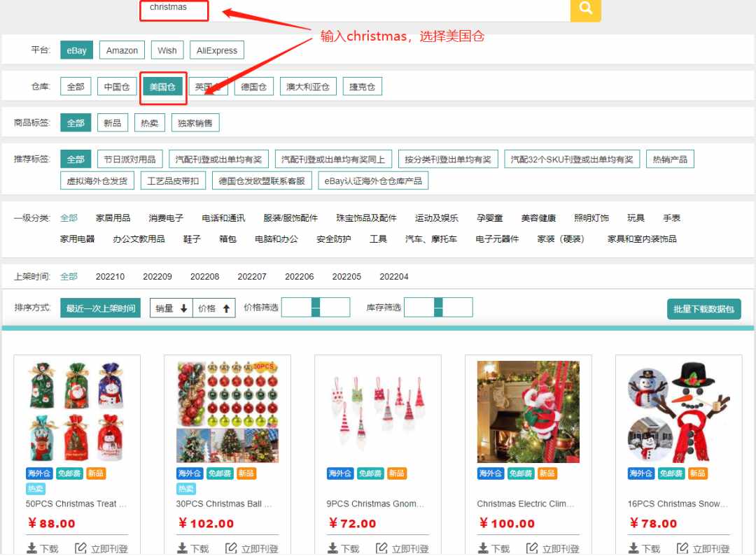Open the 16PCS Christmas Snowman thumbnail

tap(679, 412)
